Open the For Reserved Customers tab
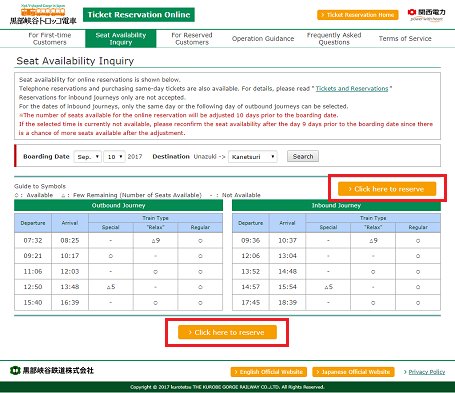This screenshot has width=455, height=393. pyautogui.click(x=192, y=39)
